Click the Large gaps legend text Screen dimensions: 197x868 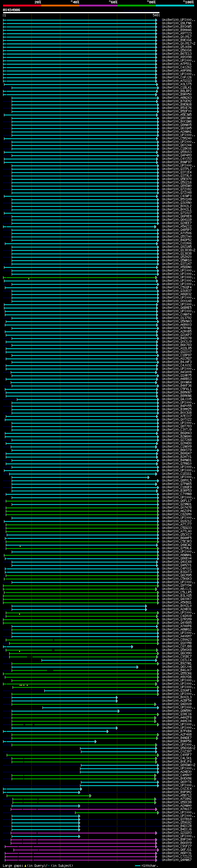tap(38, 865)
